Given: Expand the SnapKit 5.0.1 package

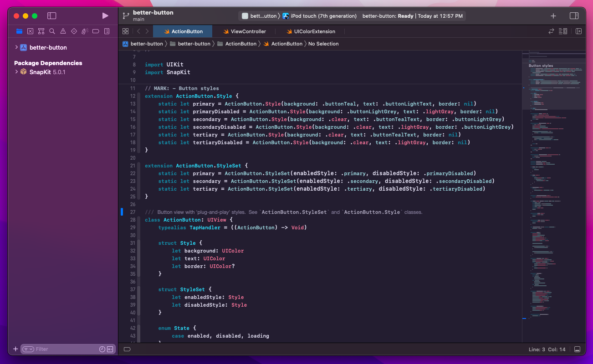Looking at the screenshot, I should click(x=16, y=72).
